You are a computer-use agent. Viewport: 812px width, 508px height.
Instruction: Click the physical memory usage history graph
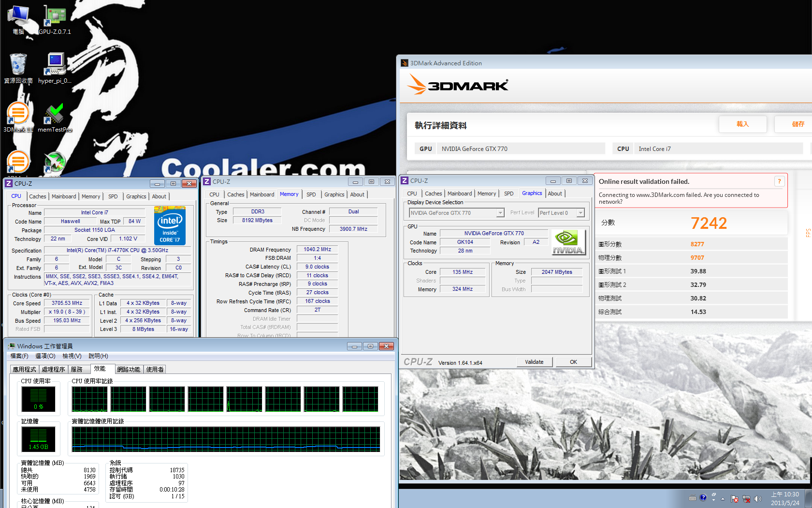226,439
